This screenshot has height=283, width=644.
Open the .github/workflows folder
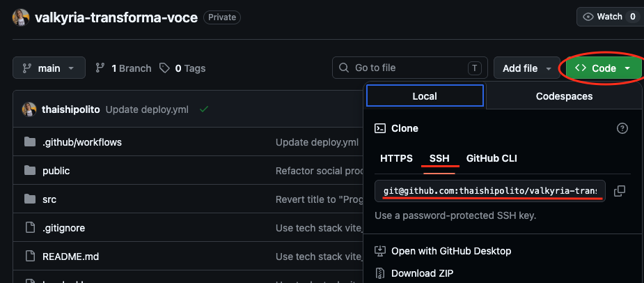pos(82,142)
